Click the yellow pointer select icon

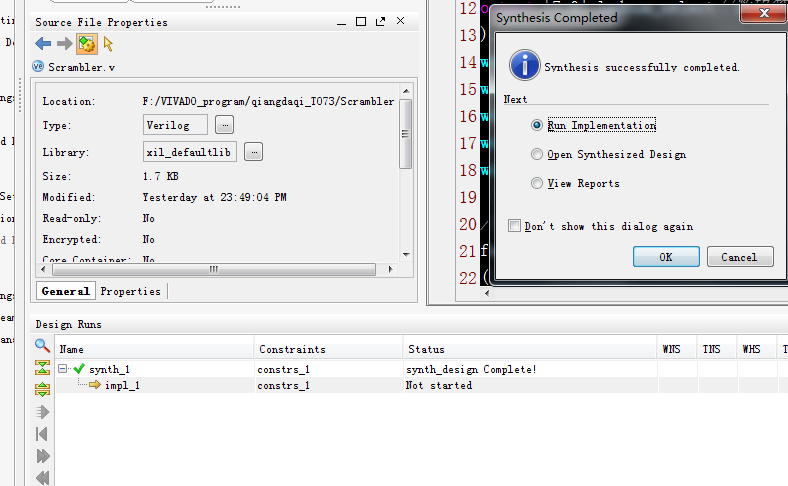[x=108, y=44]
